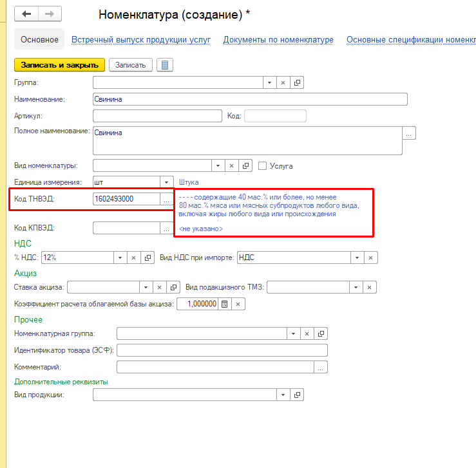Clear the Номенклатурная группа field
The image size is (476, 468).
coord(307,333)
